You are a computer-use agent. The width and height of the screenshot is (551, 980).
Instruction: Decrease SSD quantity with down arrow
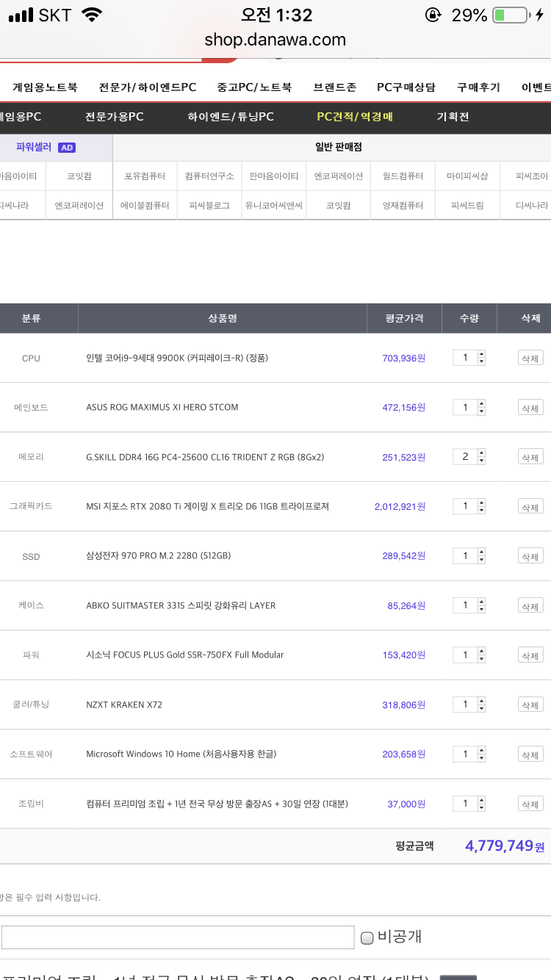coord(481,561)
